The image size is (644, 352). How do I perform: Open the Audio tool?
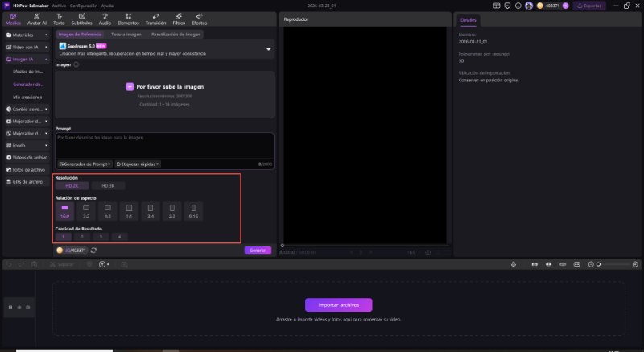(105, 19)
